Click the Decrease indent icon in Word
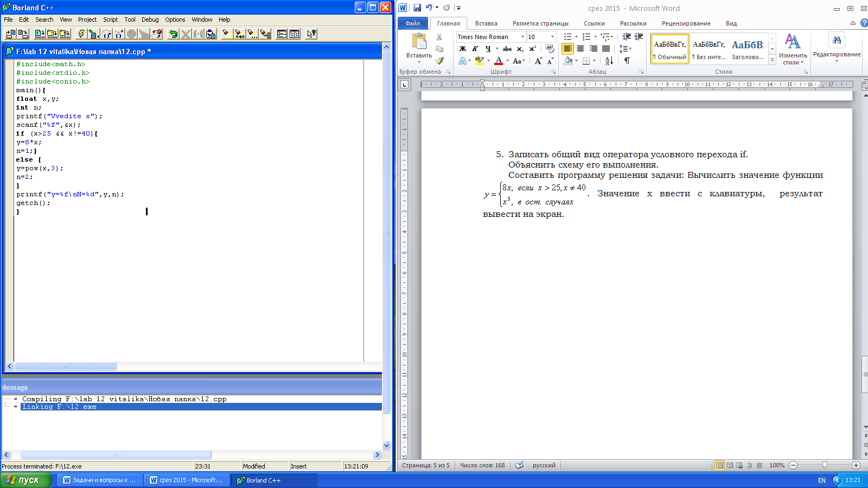 (627, 37)
